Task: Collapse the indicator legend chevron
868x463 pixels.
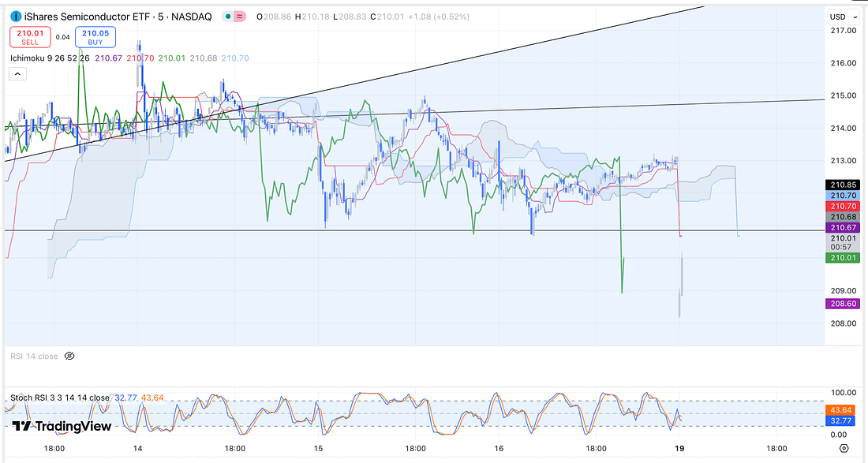Action: tap(17, 73)
